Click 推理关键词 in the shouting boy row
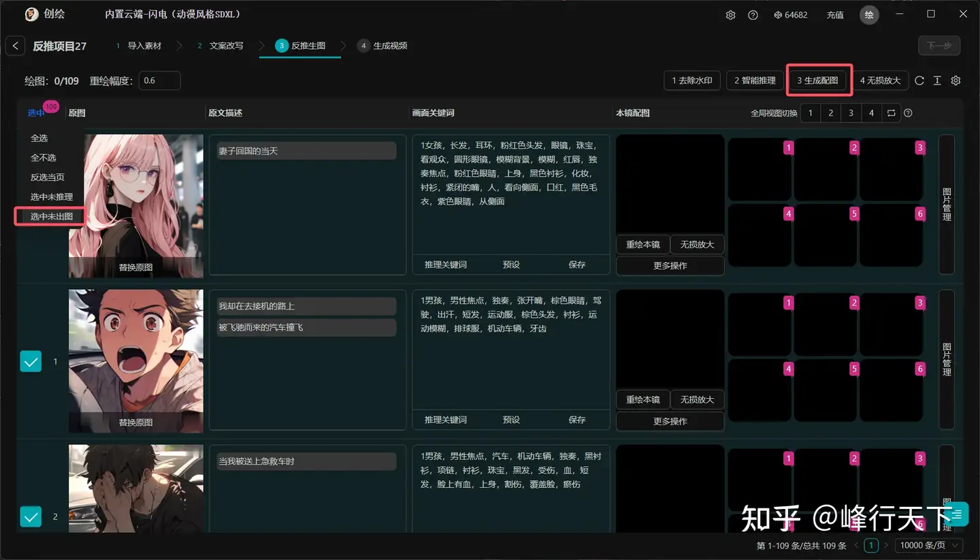 tap(446, 420)
